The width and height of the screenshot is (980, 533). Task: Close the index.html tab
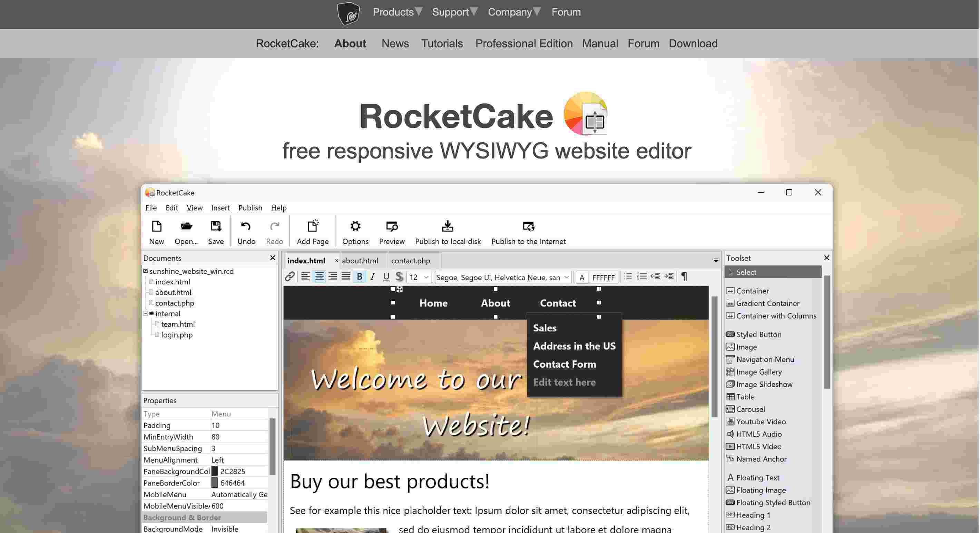tap(336, 261)
